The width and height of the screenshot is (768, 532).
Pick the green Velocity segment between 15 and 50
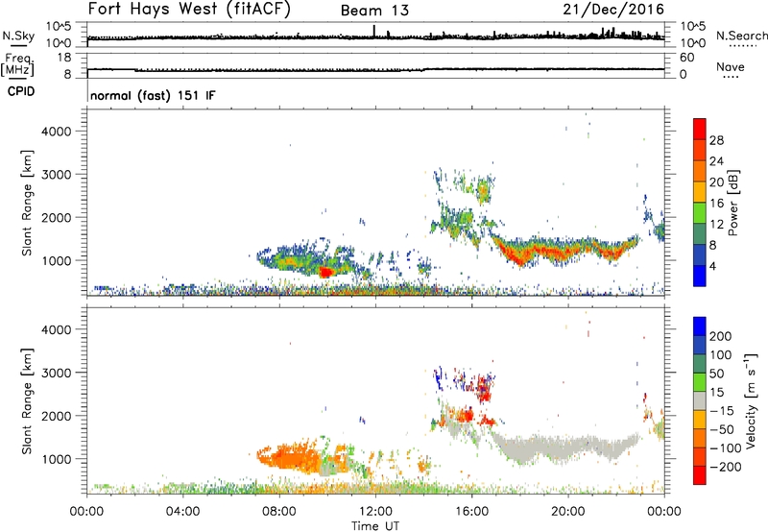[700, 382]
